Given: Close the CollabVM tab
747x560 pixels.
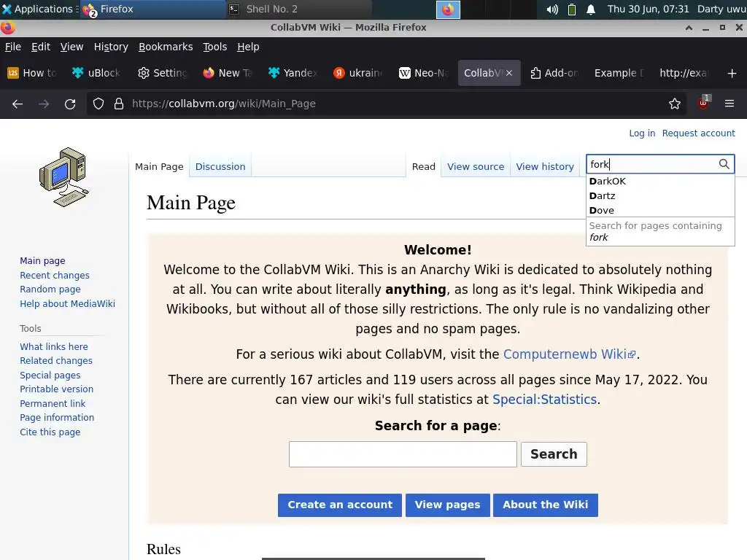Looking at the screenshot, I should click(x=509, y=73).
